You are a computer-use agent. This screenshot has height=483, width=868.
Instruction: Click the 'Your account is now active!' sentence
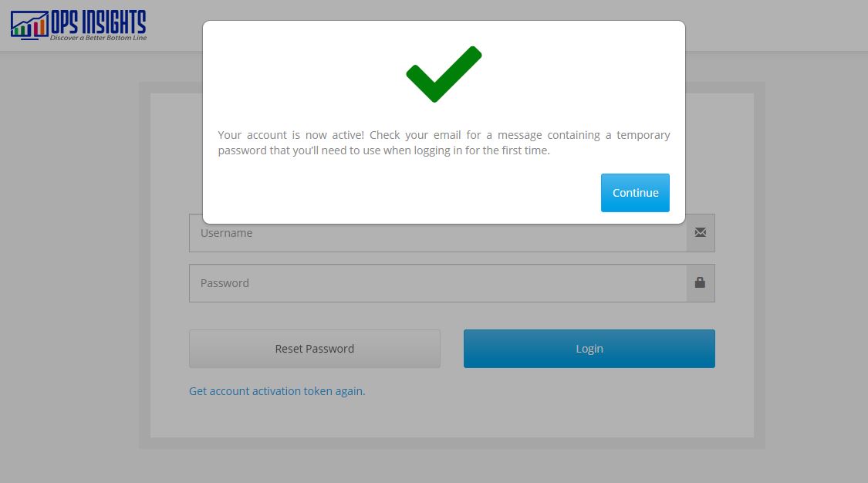pyautogui.click(x=291, y=135)
